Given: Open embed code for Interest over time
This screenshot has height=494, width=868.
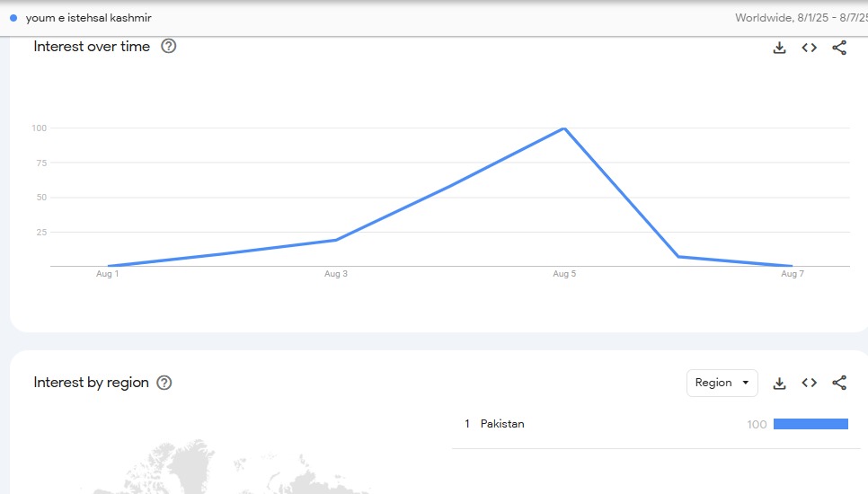Looking at the screenshot, I should pos(810,48).
